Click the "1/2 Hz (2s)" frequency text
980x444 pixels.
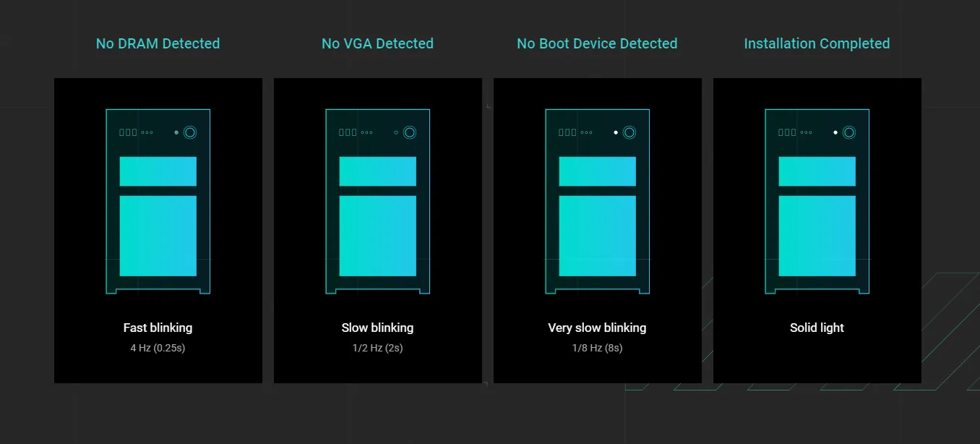[x=377, y=348]
